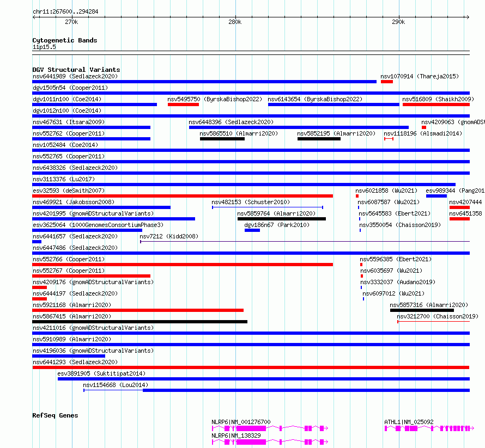Image resolution: width=485 pixels, height=448 pixels.
Task: Click nsv552765 (Cooper2011) label
Action: point(69,156)
